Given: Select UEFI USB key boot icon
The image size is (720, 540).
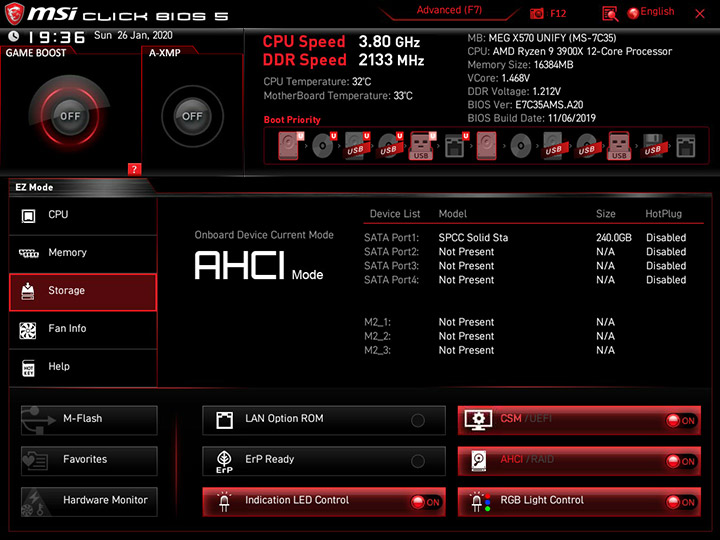Looking at the screenshot, I should (422, 146).
